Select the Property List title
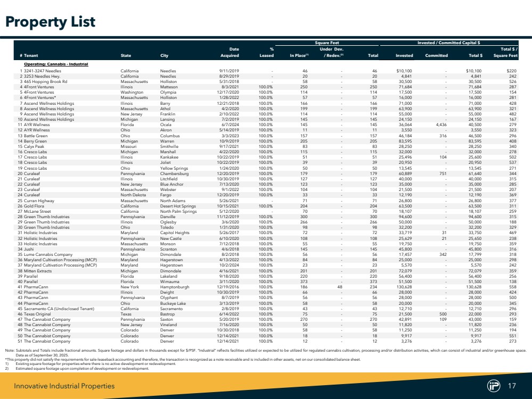Viewport: 532px width, 399px height. coord(50,21)
